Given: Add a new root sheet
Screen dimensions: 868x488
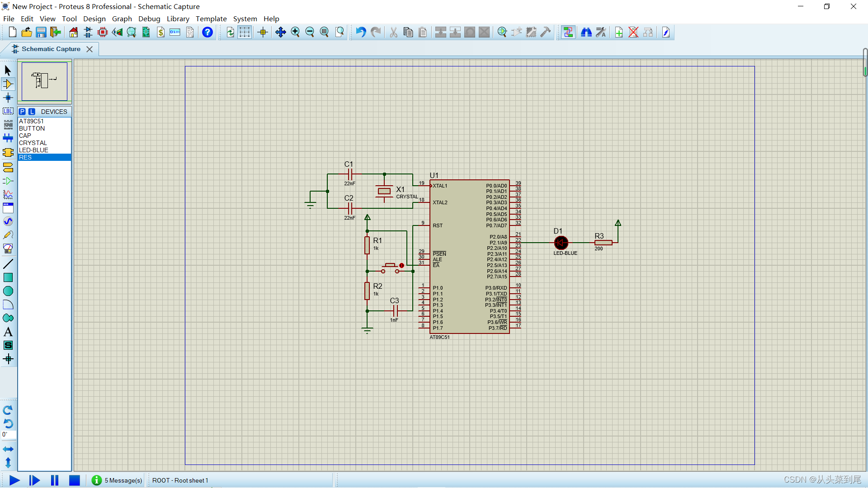Looking at the screenshot, I should coord(619,32).
